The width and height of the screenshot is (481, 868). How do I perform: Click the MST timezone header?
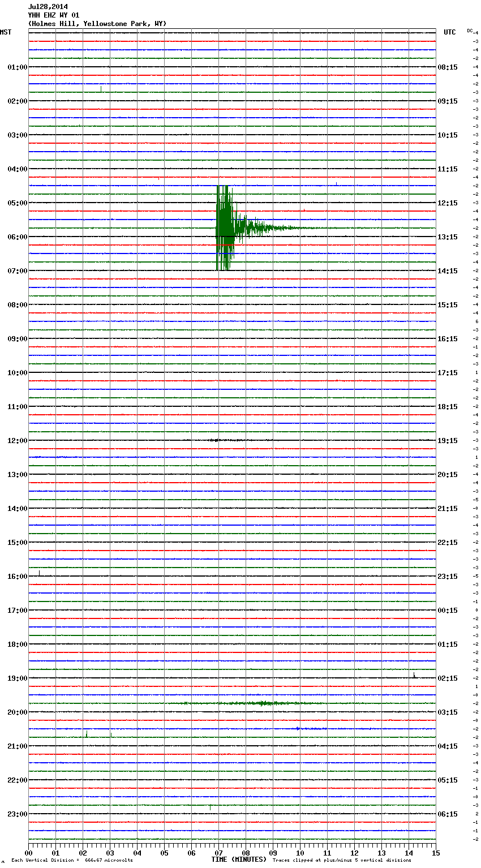click(x=6, y=32)
